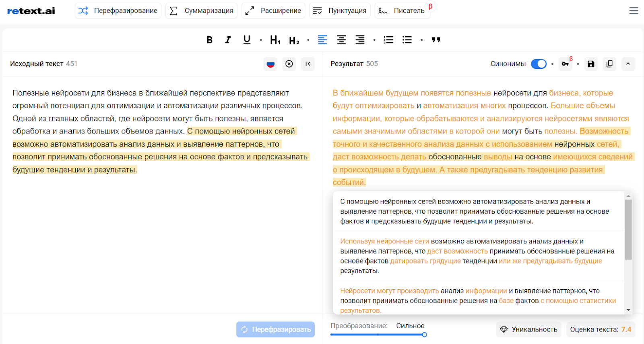Open the Писатель beta tab
This screenshot has width=644, height=344.
coord(402,10)
